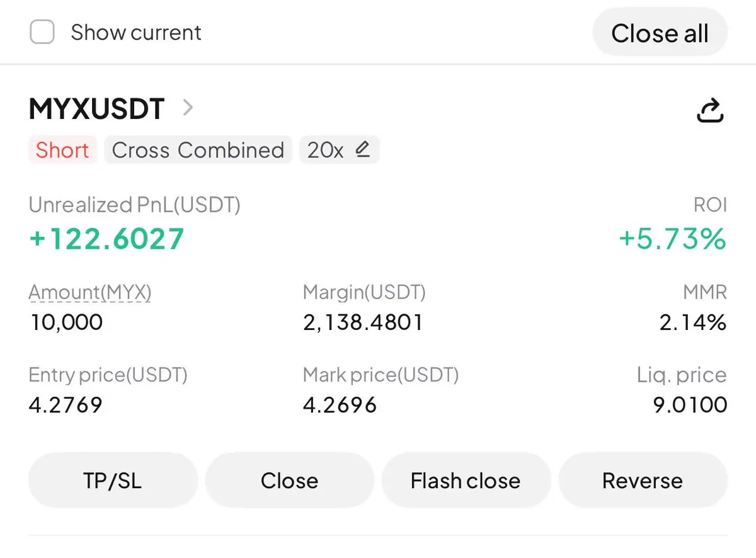756x558 pixels.
Task: Tap the ROI percentage +5.73%
Action: click(x=673, y=239)
